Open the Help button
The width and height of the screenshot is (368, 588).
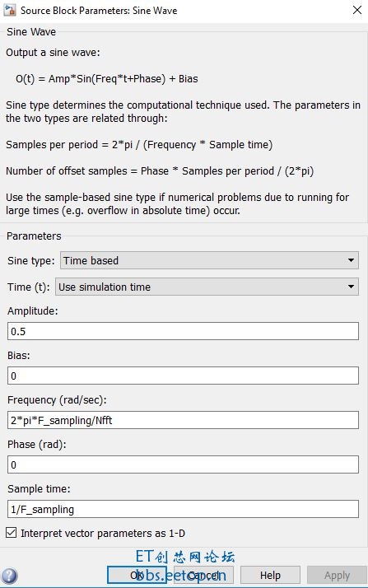[x=270, y=575]
